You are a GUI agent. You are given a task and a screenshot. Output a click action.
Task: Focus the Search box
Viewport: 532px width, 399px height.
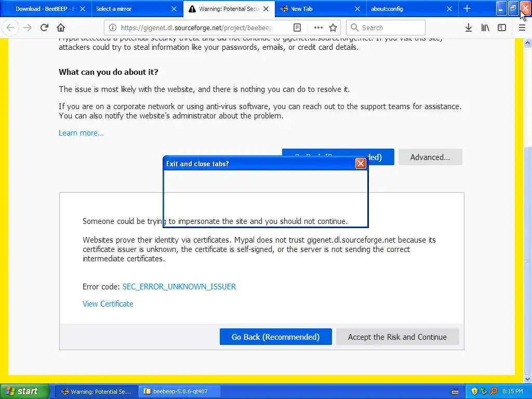coord(385,28)
